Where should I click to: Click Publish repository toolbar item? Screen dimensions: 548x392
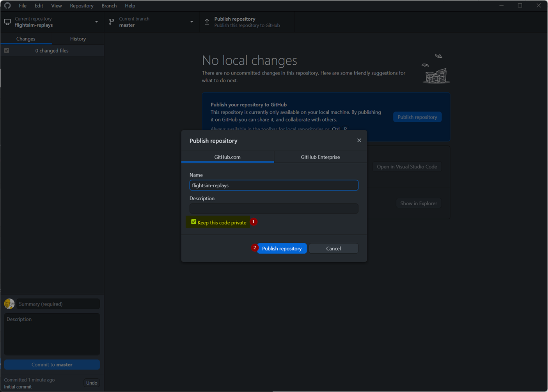(x=247, y=22)
